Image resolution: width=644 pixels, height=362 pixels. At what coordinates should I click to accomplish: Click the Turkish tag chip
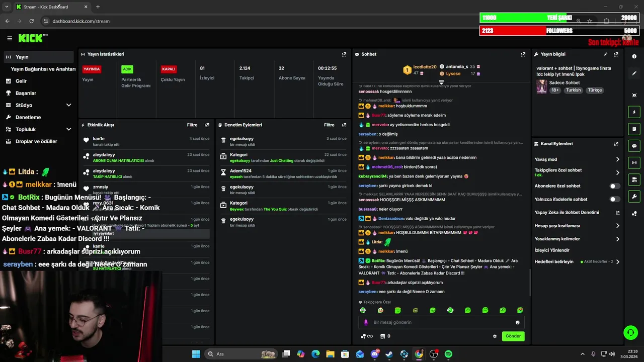[x=573, y=90]
